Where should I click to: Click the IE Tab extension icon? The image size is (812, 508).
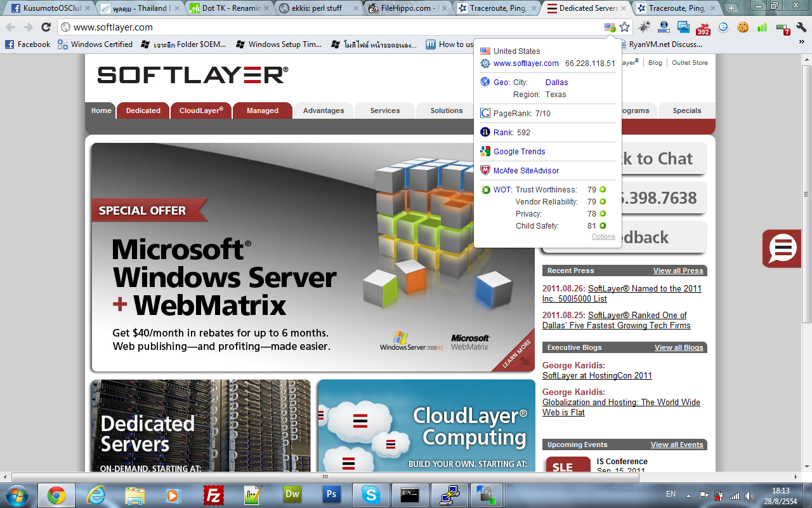tap(723, 27)
